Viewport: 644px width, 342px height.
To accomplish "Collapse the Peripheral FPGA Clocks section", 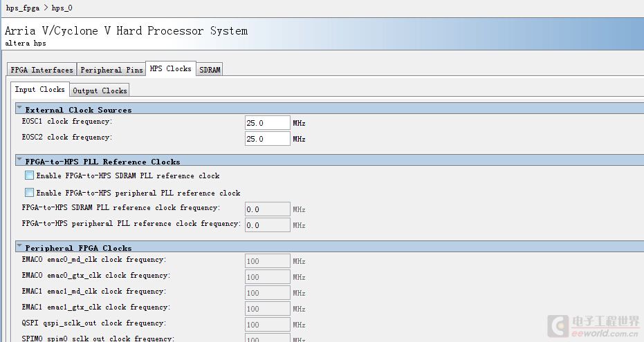I will [19, 246].
